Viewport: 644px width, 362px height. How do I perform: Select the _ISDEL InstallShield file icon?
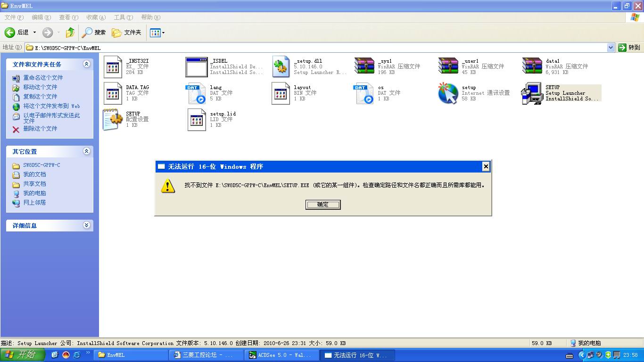(196, 67)
